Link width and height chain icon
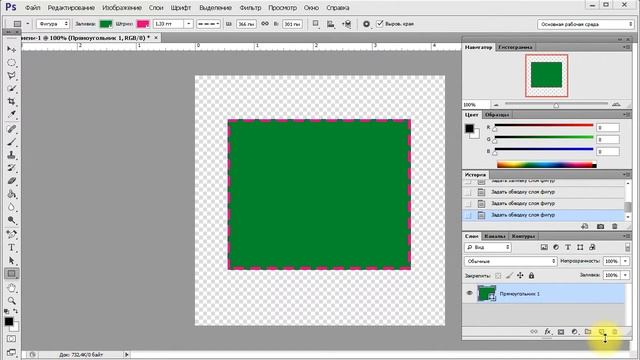The height and width of the screenshot is (360, 640). click(x=265, y=24)
